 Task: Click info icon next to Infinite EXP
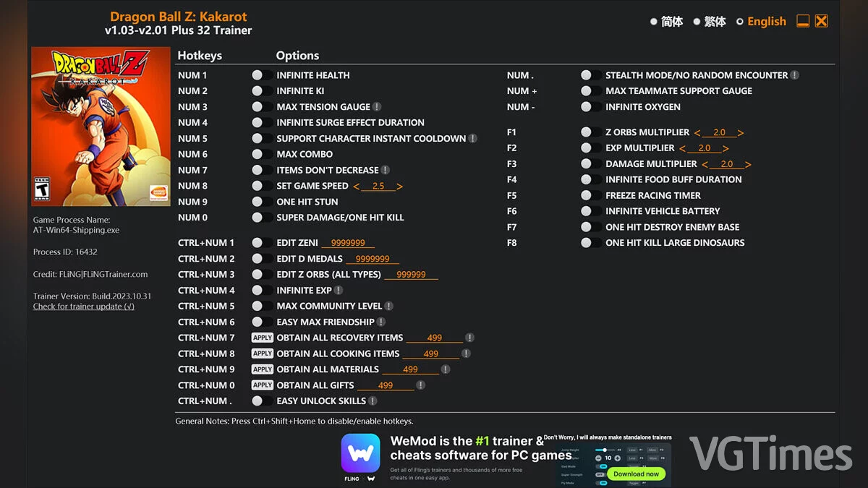click(339, 291)
